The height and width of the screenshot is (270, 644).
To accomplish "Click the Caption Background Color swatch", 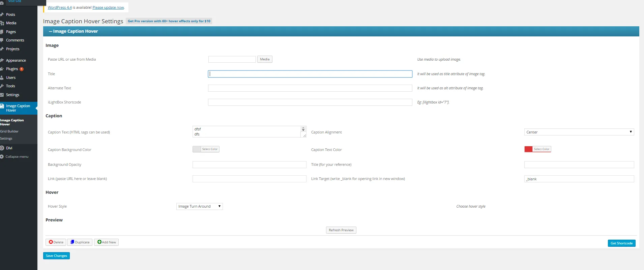I will click(x=197, y=149).
